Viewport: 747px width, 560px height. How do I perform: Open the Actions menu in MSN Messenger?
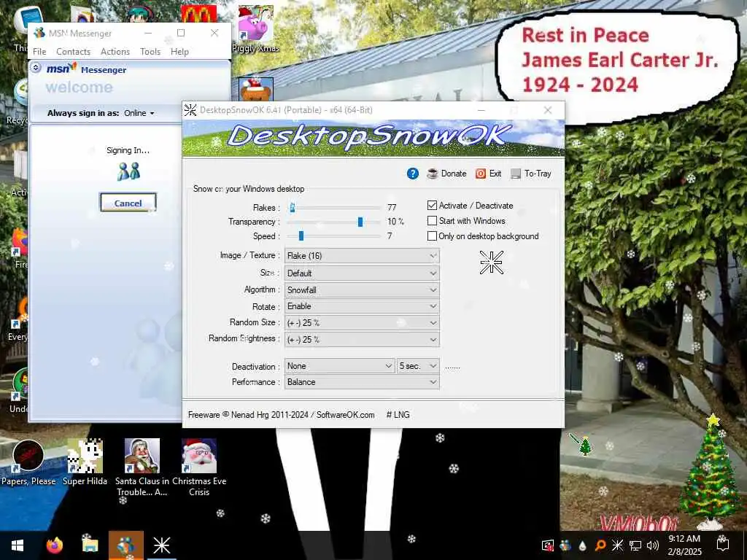click(115, 52)
